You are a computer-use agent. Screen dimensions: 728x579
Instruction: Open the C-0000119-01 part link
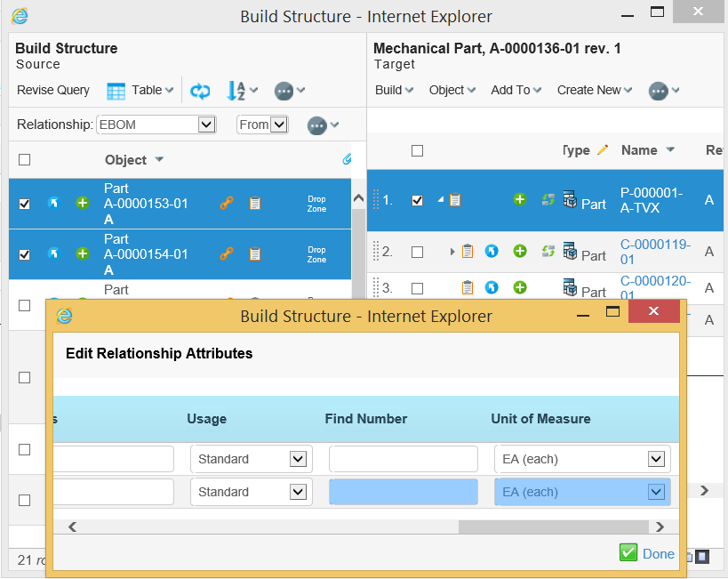tap(654, 253)
